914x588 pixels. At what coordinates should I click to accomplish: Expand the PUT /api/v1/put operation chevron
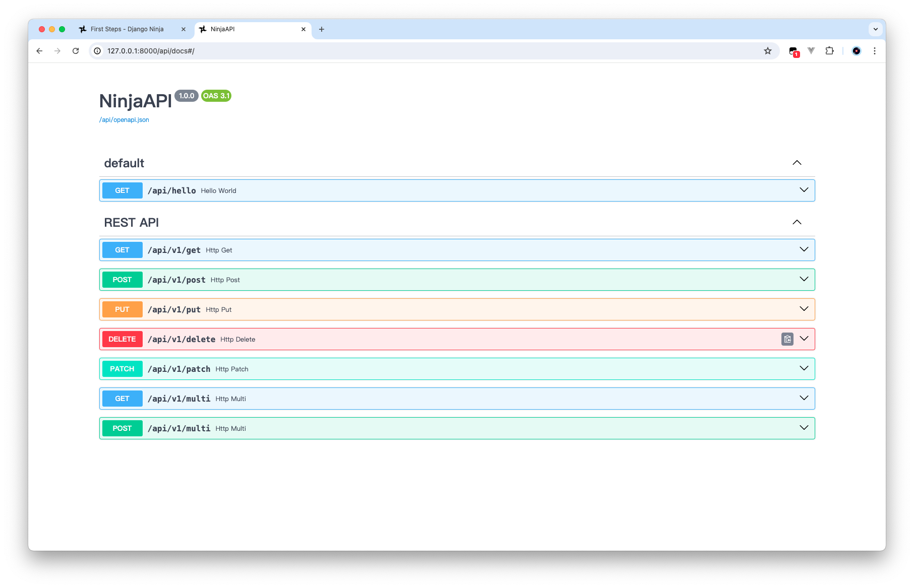pyautogui.click(x=804, y=309)
